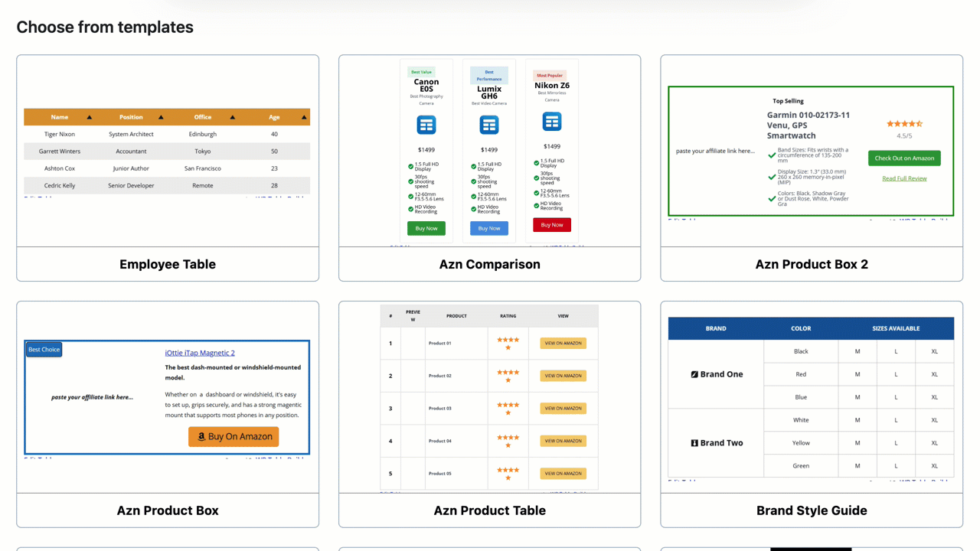Click the green Buy Now button under Canon

(426, 228)
